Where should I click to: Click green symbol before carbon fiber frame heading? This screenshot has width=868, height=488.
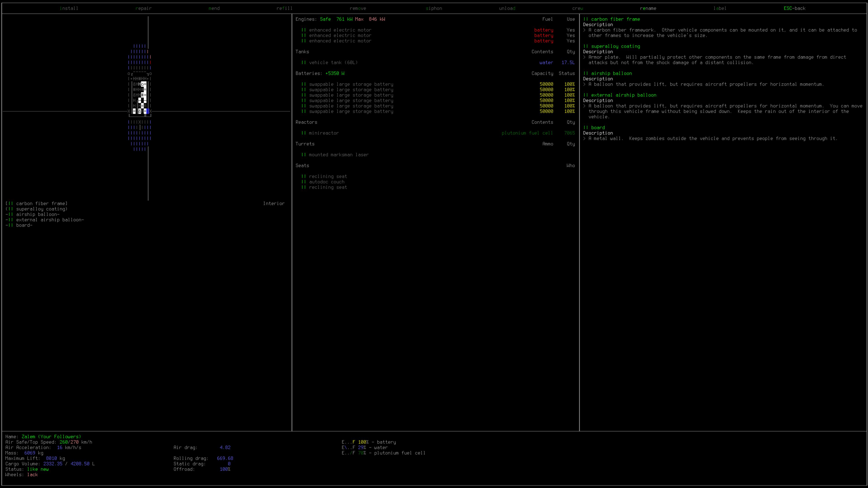point(586,19)
